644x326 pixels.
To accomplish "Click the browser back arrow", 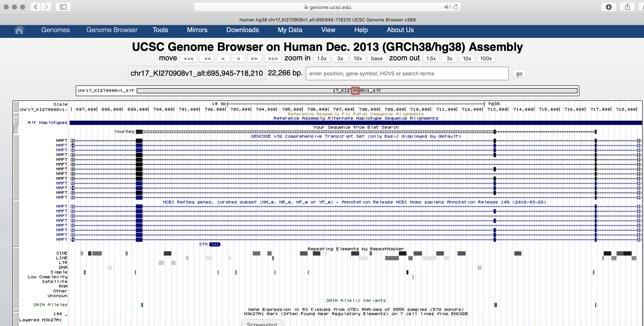I will [x=36, y=7].
